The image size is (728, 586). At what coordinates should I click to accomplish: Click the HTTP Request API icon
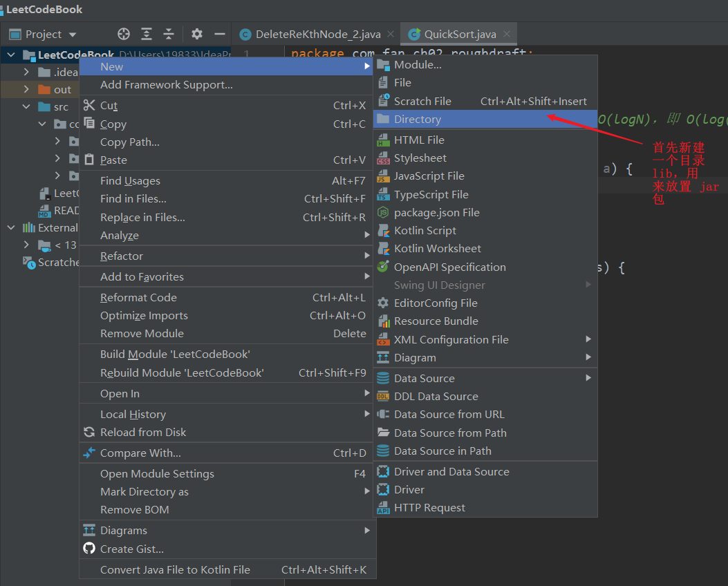pos(383,508)
